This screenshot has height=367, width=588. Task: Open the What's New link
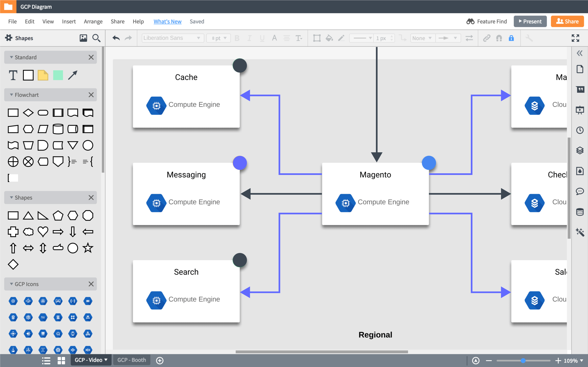tap(167, 21)
